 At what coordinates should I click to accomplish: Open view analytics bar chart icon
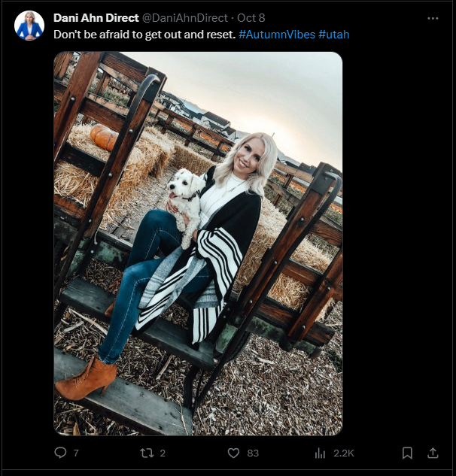point(320,453)
